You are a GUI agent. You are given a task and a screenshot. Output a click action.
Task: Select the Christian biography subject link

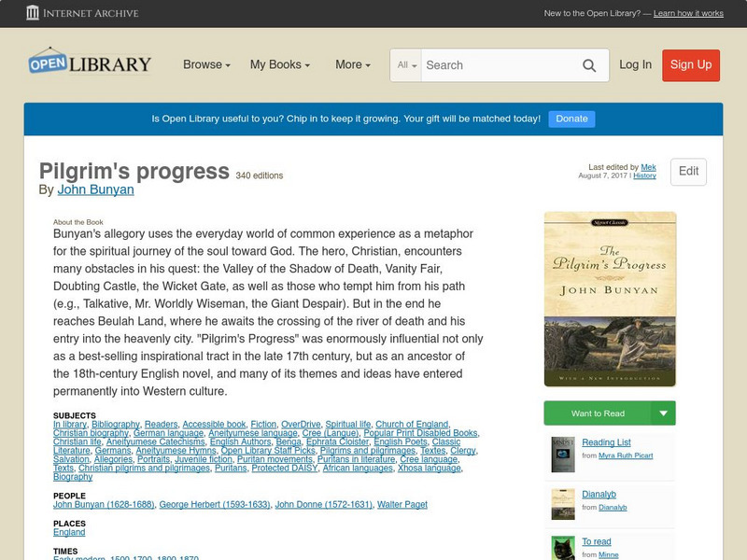pos(91,433)
